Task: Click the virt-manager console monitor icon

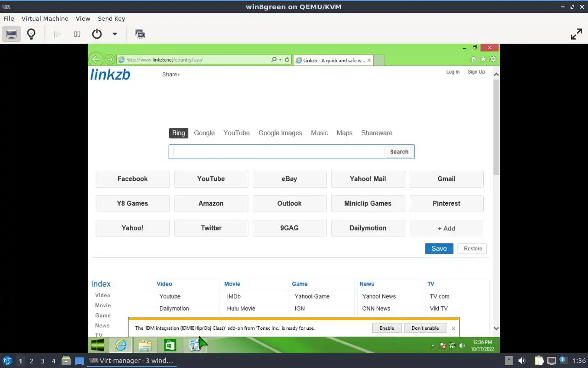Action: click(11, 34)
